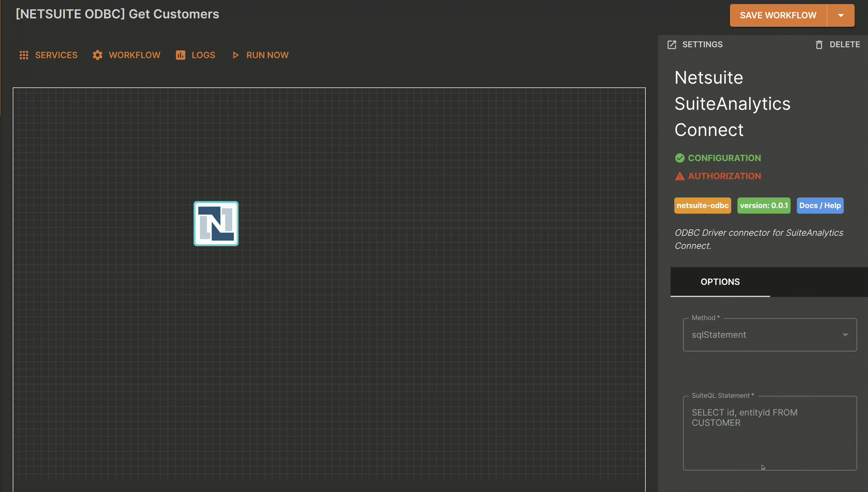Click the red Authorization warning icon

click(680, 176)
